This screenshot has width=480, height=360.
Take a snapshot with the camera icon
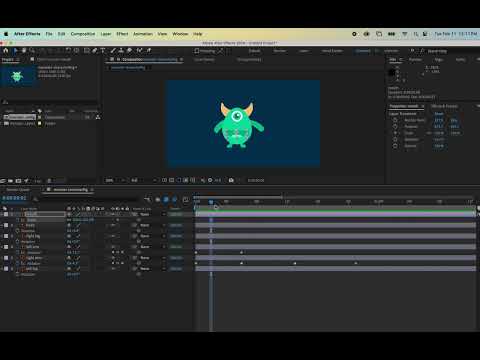point(231,180)
